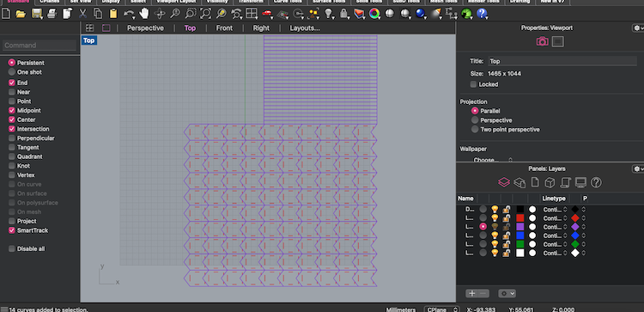Check the Locked viewport checkbox
The height and width of the screenshot is (312, 644).
tap(473, 84)
